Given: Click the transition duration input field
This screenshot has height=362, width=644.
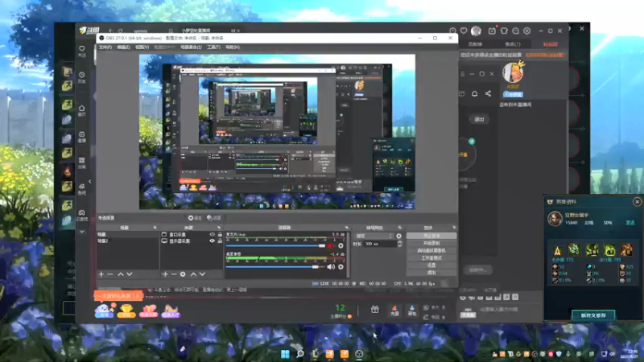Looking at the screenshot, I should [380, 244].
